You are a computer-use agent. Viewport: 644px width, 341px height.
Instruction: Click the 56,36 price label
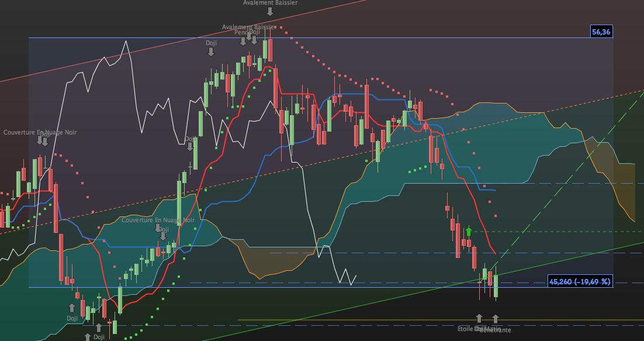(601, 31)
